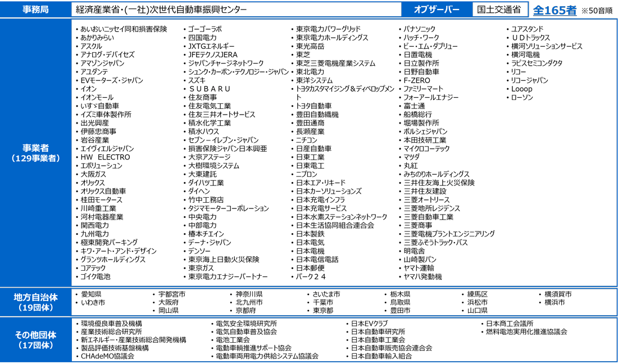Click the ※50音順 note text

point(597,11)
